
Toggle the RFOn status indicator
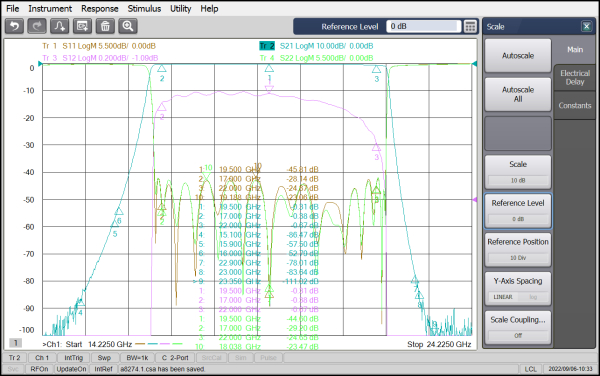[39, 369]
